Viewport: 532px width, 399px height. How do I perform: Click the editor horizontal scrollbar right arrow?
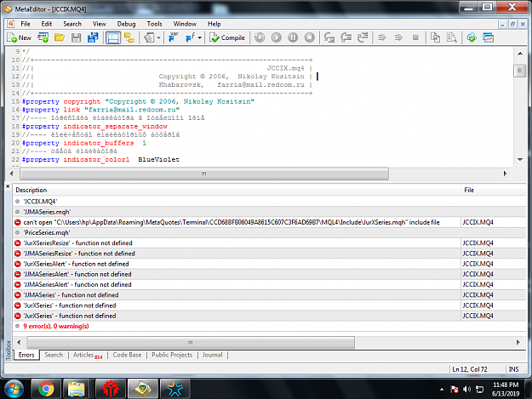click(x=505, y=174)
